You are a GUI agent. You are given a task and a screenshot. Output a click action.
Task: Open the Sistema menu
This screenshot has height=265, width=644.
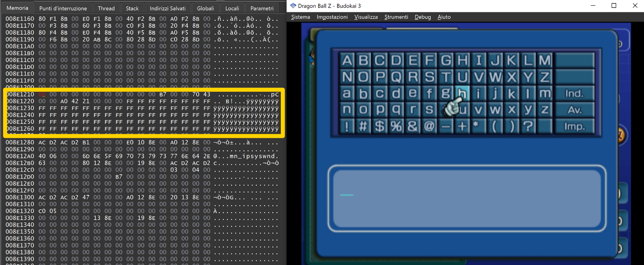click(x=300, y=17)
